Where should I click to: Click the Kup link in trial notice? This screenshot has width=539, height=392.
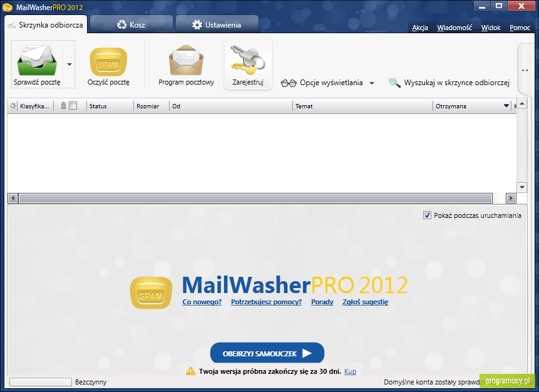[x=351, y=372]
